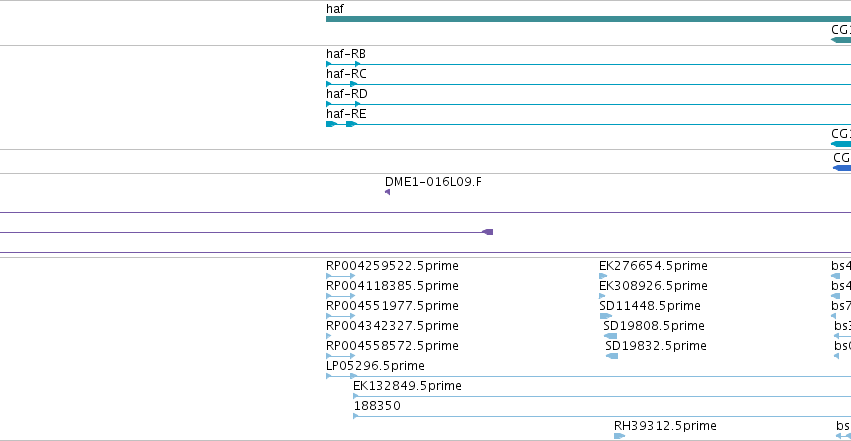This screenshot has width=851, height=441.
Task: Click the DME1-016L09.F arrow marker
Action: pyautogui.click(x=388, y=192)
